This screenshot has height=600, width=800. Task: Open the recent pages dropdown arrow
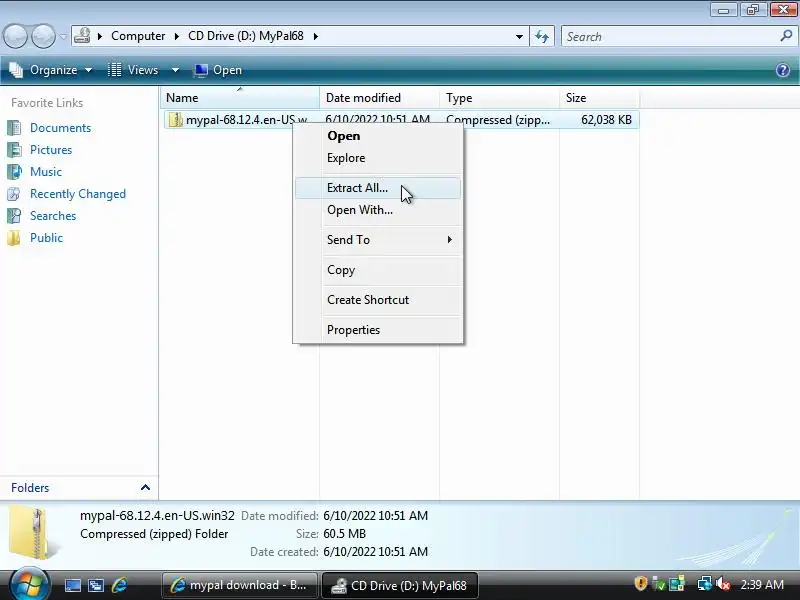(x=63, y=37)
